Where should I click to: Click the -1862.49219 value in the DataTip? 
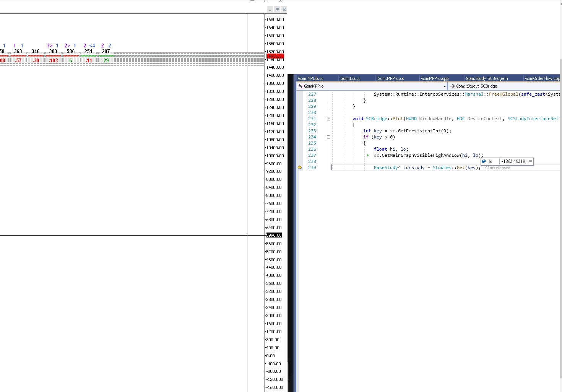pos(513,161)
